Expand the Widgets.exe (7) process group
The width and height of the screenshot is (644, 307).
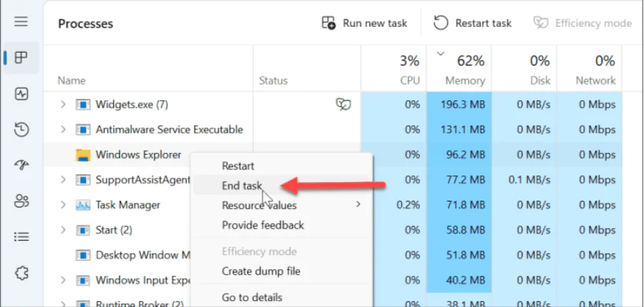tap(63, 105)
